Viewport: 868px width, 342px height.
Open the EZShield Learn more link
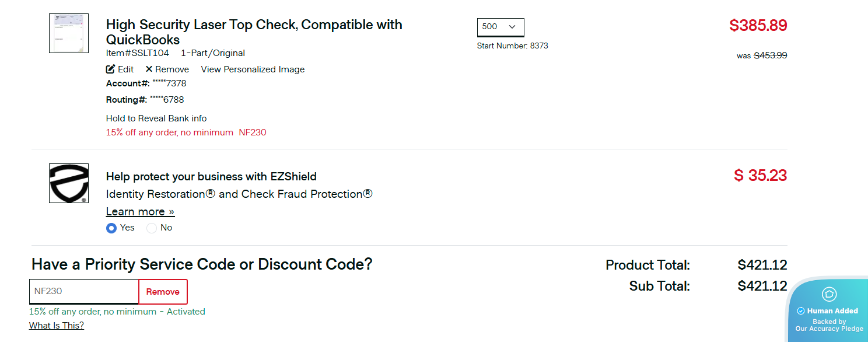(140, 211)
